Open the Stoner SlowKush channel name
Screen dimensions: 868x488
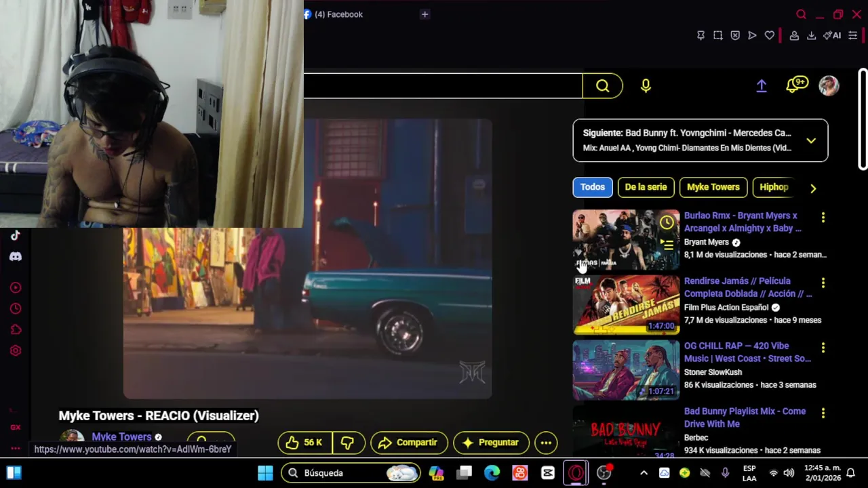tap(713, 372)
